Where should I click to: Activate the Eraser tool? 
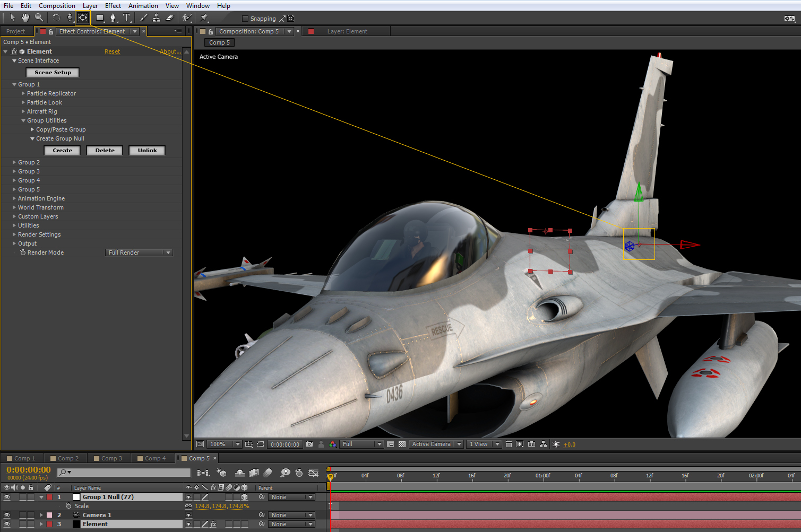[x=169, y=18]
